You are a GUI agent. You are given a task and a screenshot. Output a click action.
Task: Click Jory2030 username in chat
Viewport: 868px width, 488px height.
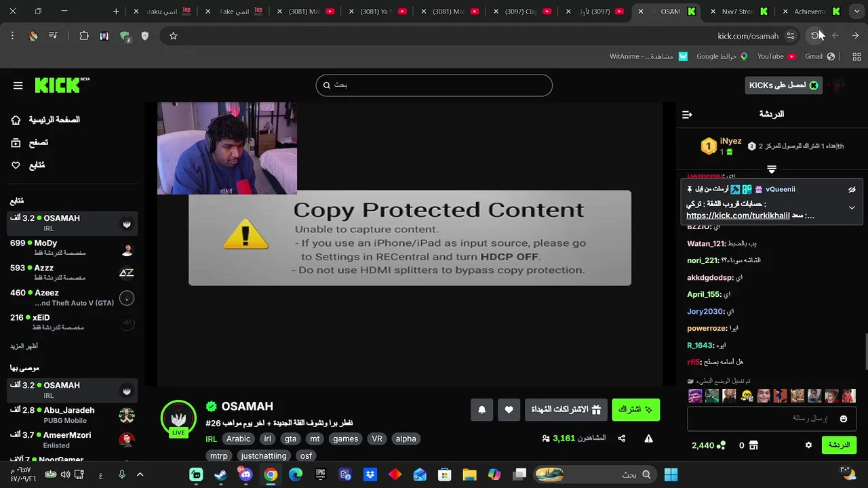tap(705, 311)
